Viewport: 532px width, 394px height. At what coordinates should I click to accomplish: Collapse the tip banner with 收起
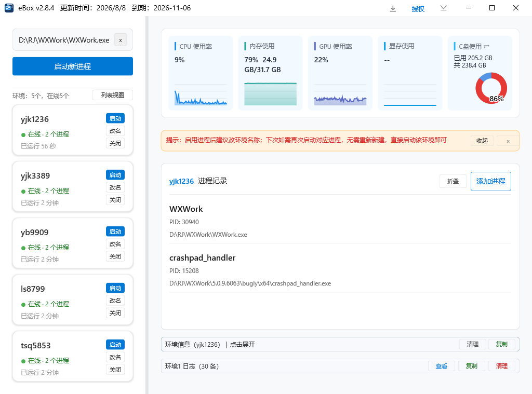pyautogui.click(x=482, y=141)
